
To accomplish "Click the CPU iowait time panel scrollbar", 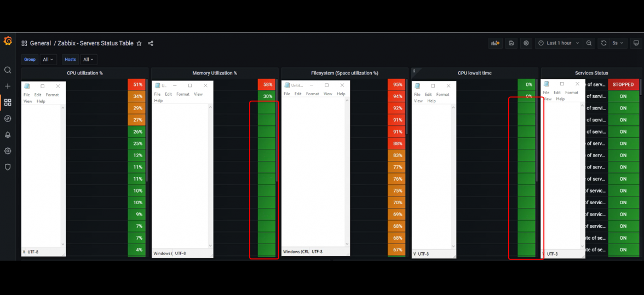I will click(x=537, y=130).
